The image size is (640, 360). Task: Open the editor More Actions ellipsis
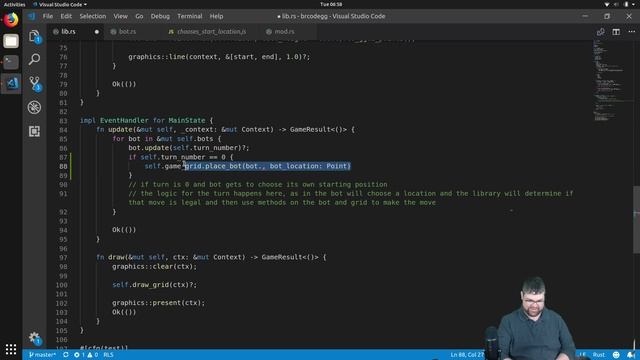[x=631, y=32]
